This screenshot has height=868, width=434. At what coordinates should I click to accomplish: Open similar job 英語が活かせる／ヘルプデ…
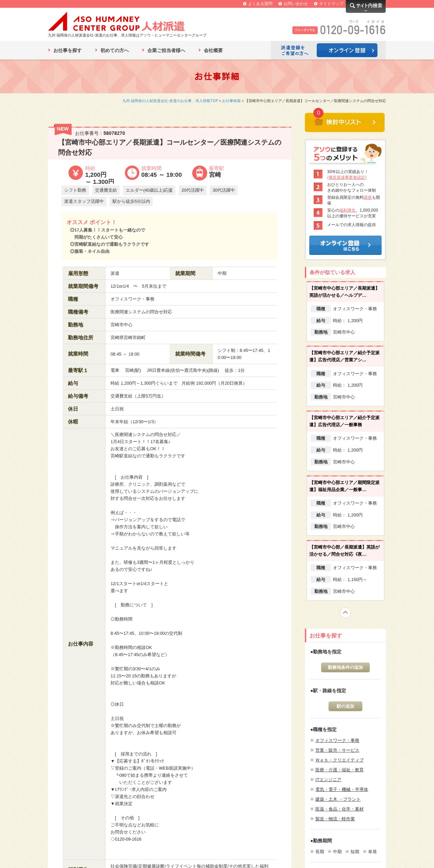(345, 292)
